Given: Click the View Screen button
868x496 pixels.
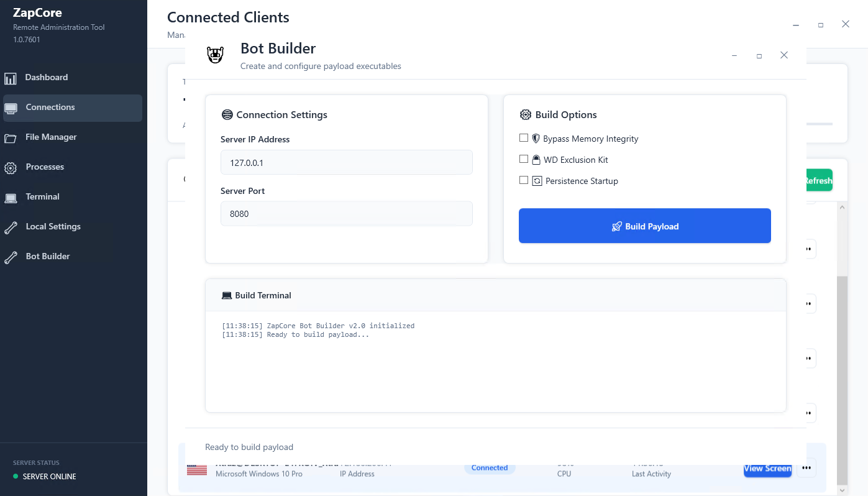Looking at the screenshot, I should point(768,469).
